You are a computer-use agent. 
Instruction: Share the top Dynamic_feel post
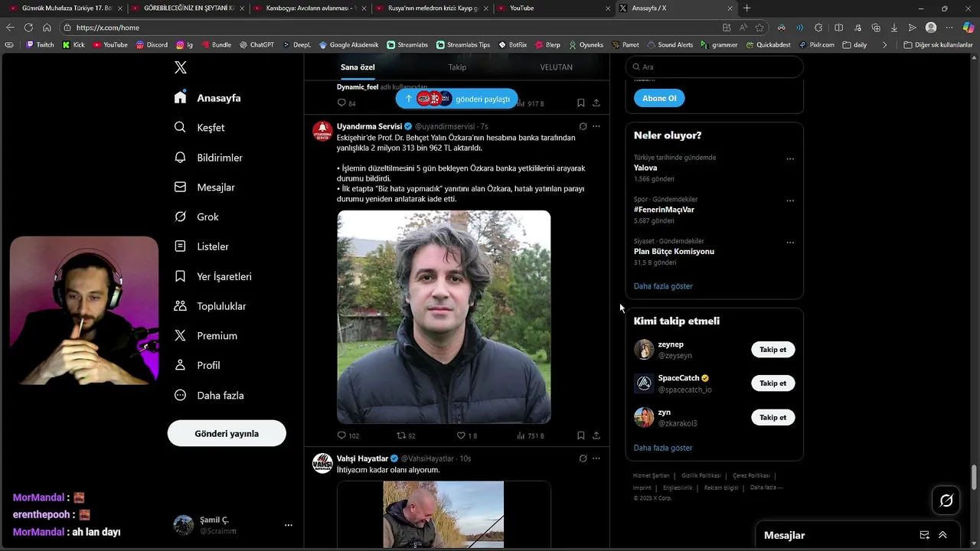(x=596, y=103)
